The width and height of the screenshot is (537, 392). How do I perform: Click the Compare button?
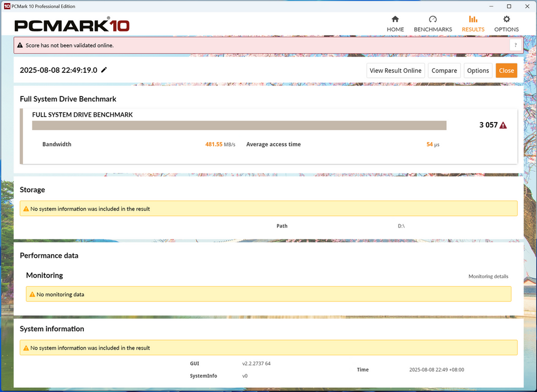[x=444, y=71]
